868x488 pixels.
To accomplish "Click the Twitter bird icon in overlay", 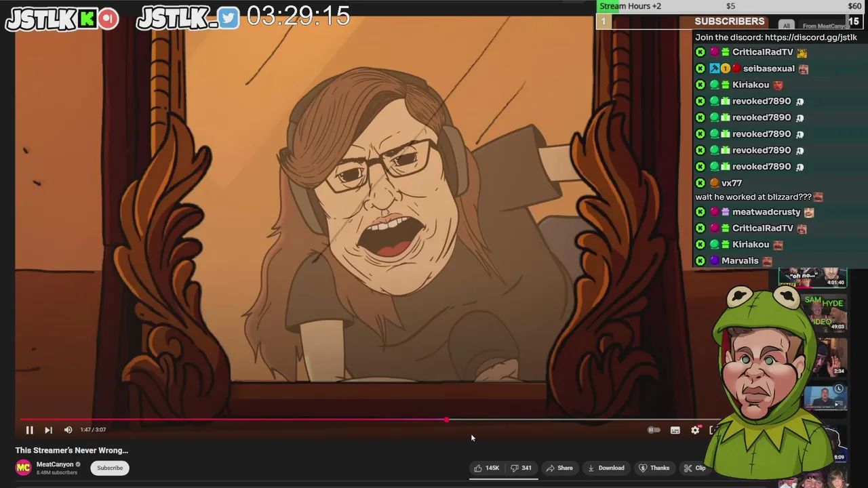I will click(x=229, y=19).
